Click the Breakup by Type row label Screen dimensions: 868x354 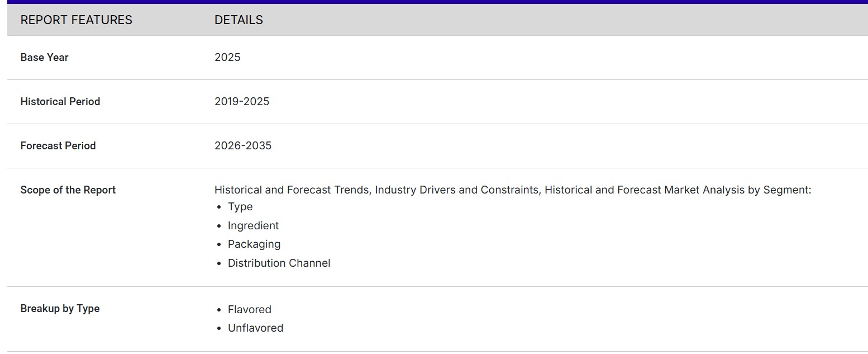pos(60,309)
